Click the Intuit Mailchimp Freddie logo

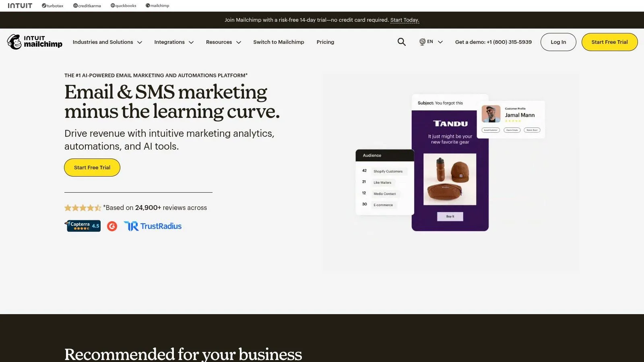click(x=35, y=42)
